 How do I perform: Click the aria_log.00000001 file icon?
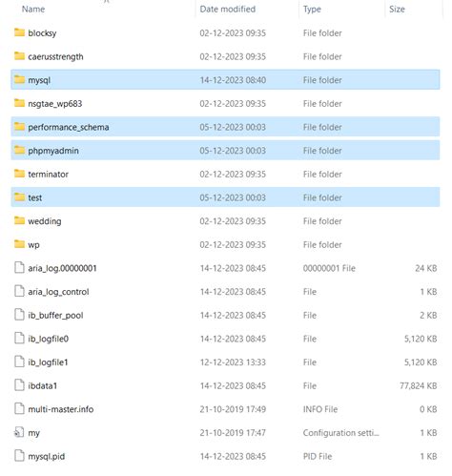click(x=19, y=268)
